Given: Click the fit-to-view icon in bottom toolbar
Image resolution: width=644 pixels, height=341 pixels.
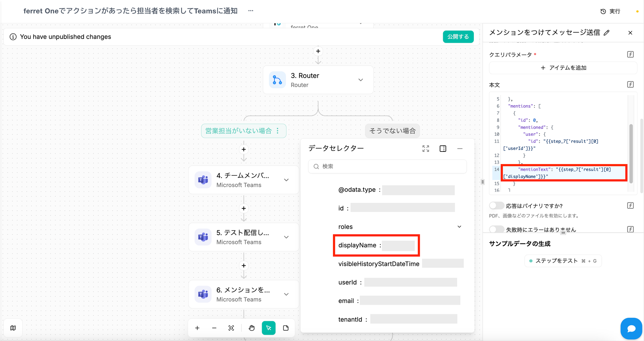Looking at the screenshot, I should (x=231, y=328).
